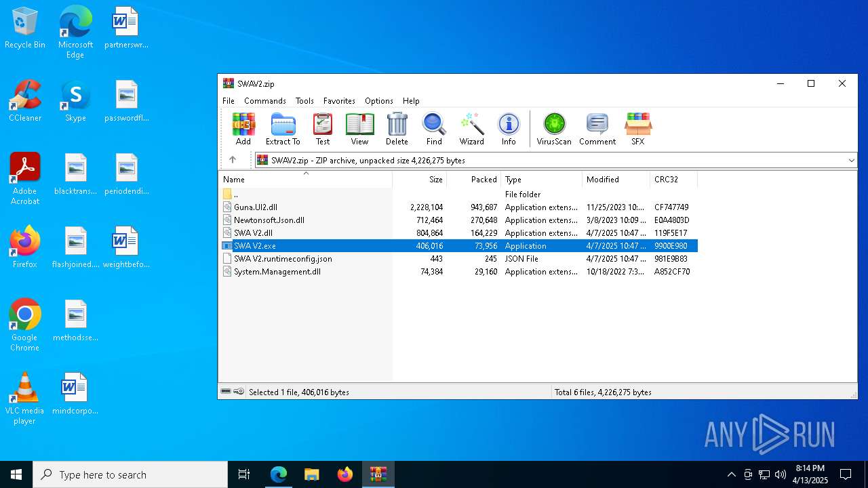Screen dimensions: 868x488
Task: Open CCleaner desktop shortcut
Action: (x=25, y=101)
